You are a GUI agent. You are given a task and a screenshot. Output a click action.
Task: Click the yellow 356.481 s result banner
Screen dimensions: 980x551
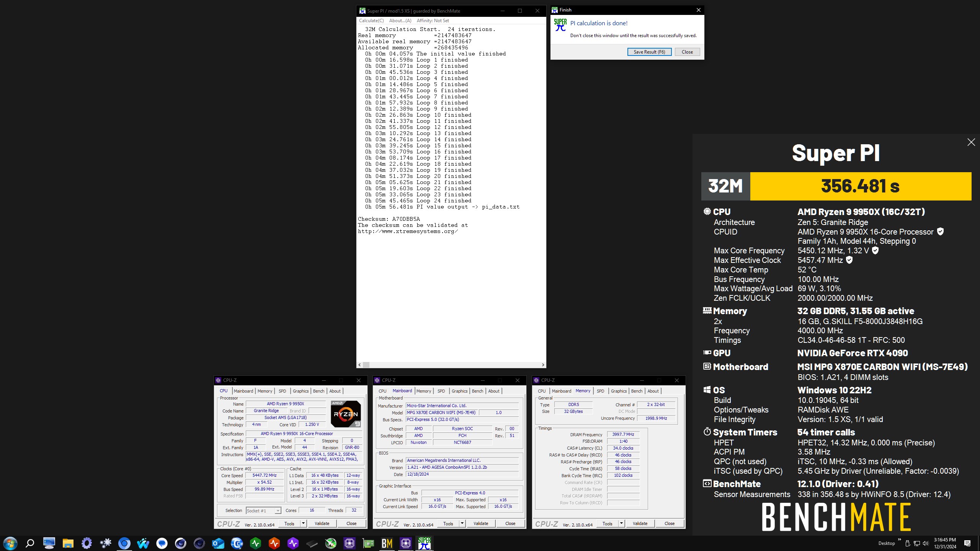pyautogui.click(x=861, y=186)
